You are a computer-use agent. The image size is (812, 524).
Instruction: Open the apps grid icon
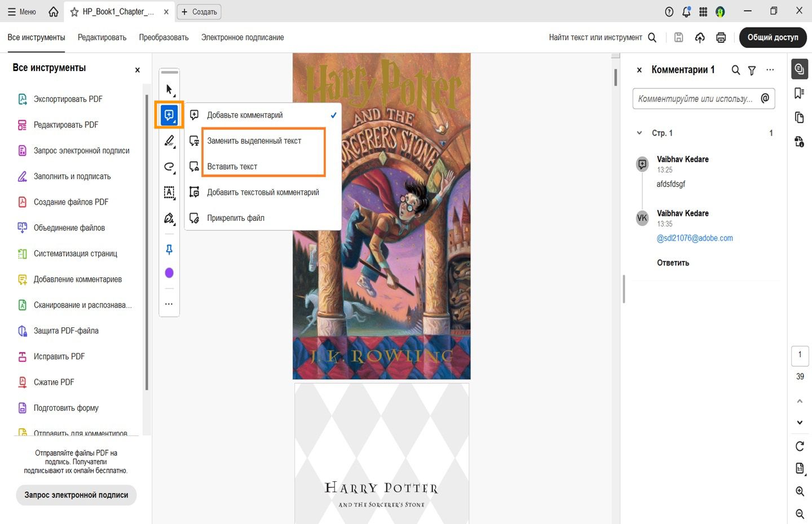[x=703, y=12]
